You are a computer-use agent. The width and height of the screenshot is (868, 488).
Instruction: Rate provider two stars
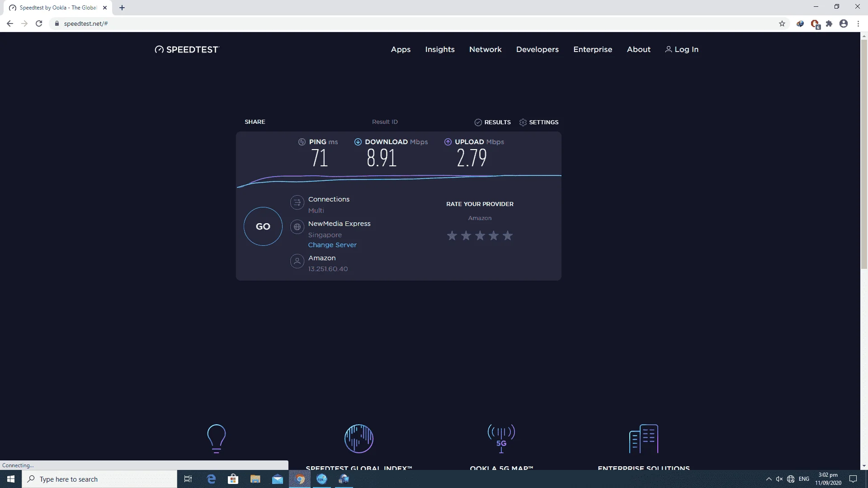(466, 235)
